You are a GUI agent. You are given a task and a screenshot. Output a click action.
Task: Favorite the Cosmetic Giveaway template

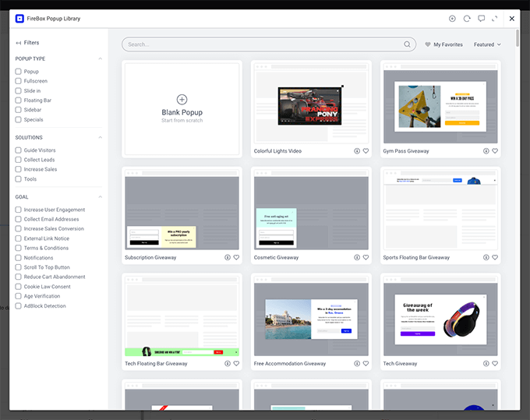[366, 257]
